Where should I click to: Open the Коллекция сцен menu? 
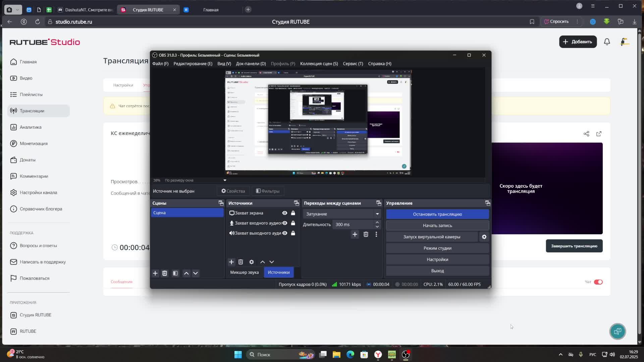tap(319, 64)
